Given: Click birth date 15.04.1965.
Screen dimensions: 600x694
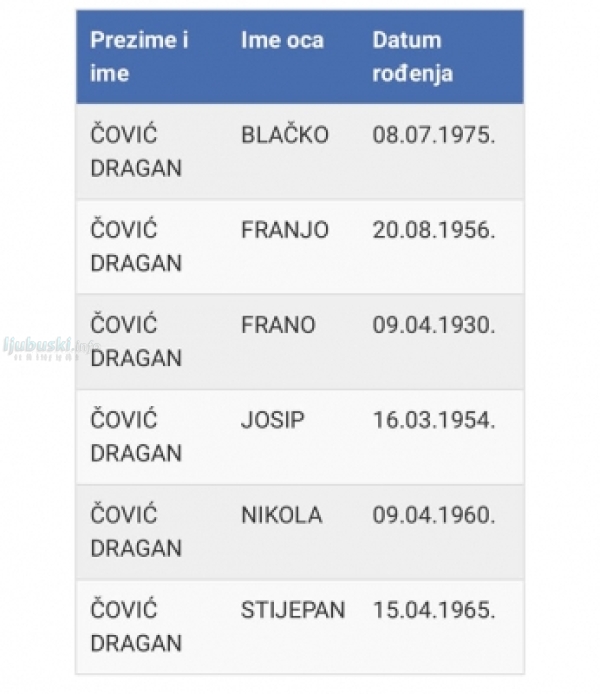Looking at the screenshot, I should [433, 610].
